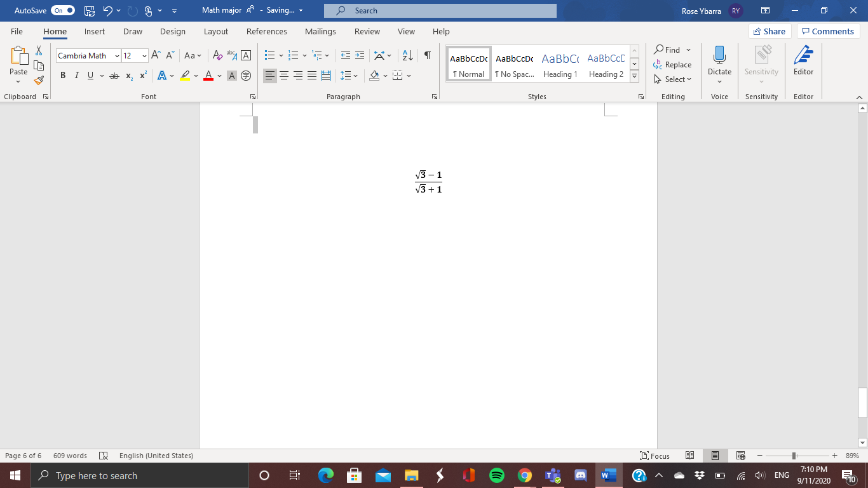Click the vertical scrollbar thumb
This screenshot has width=868, height=488.
pos(862,403)
